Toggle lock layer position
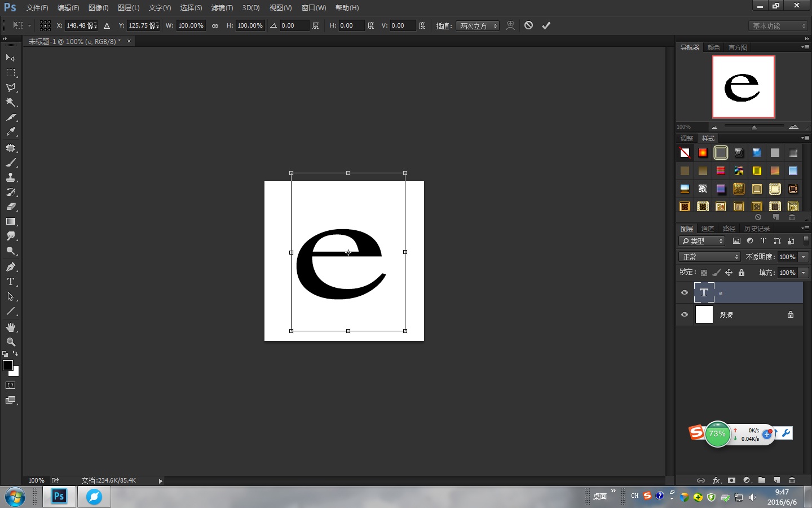 click(x=729, y=273)
